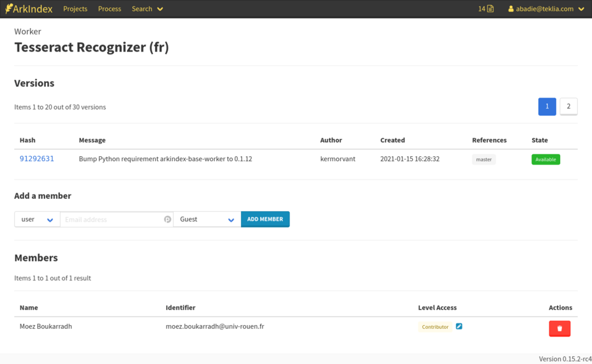
Task: Click the green Available state badge
Action: [x=545, y=159]
